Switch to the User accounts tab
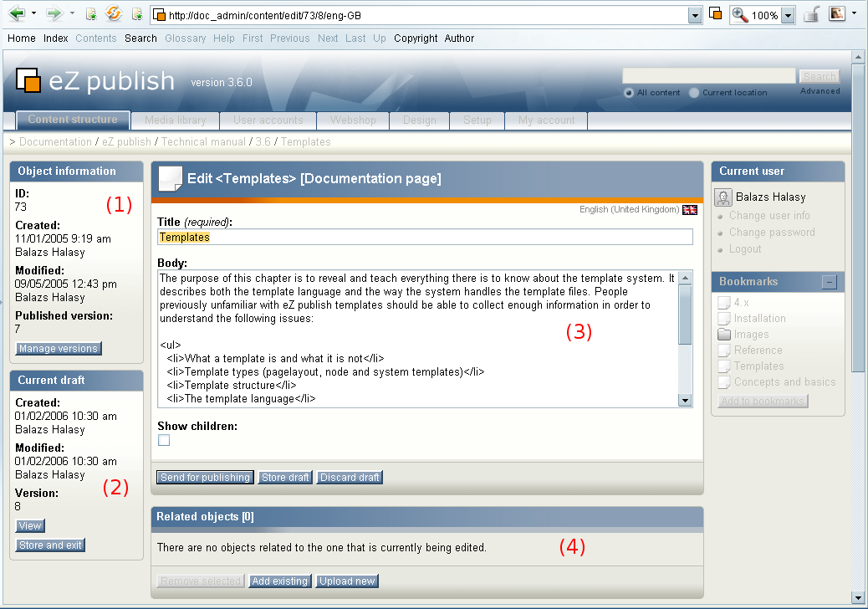 point(268,120)
